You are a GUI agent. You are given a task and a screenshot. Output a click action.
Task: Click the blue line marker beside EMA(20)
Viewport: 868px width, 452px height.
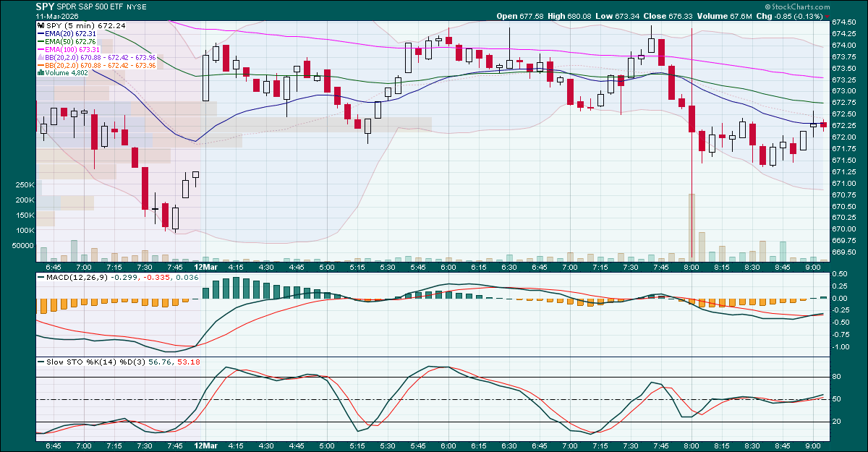pos(39,35)
